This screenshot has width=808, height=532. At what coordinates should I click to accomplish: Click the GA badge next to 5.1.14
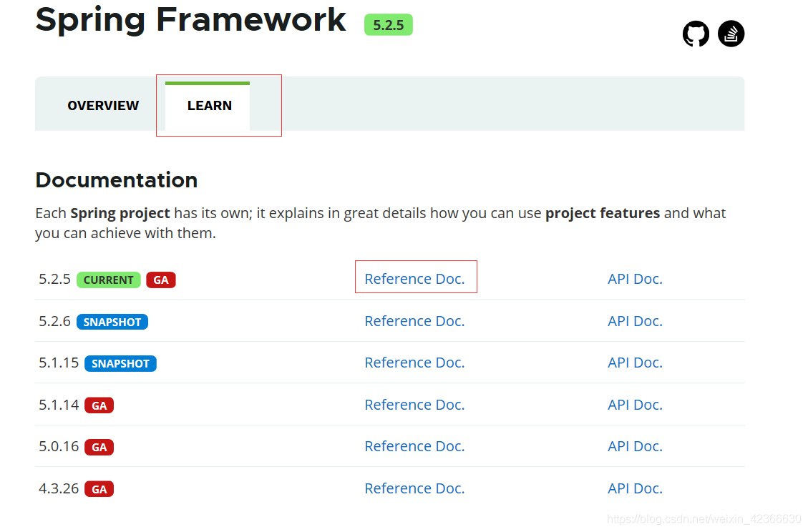click(99, 405)
